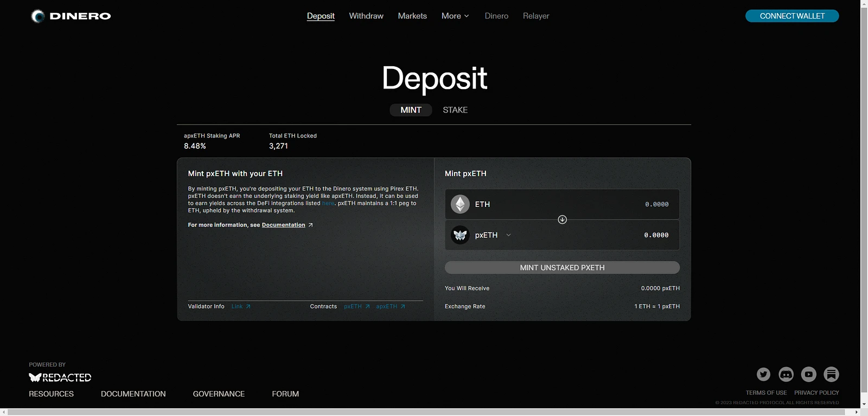
Task: Open the pxETH contract link
Action: [x=353, y=306]
